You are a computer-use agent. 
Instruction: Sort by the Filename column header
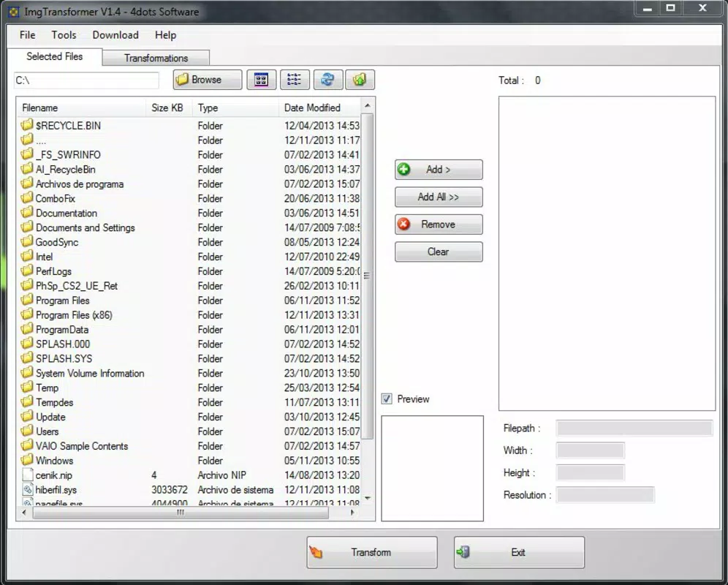coord(82,107)
